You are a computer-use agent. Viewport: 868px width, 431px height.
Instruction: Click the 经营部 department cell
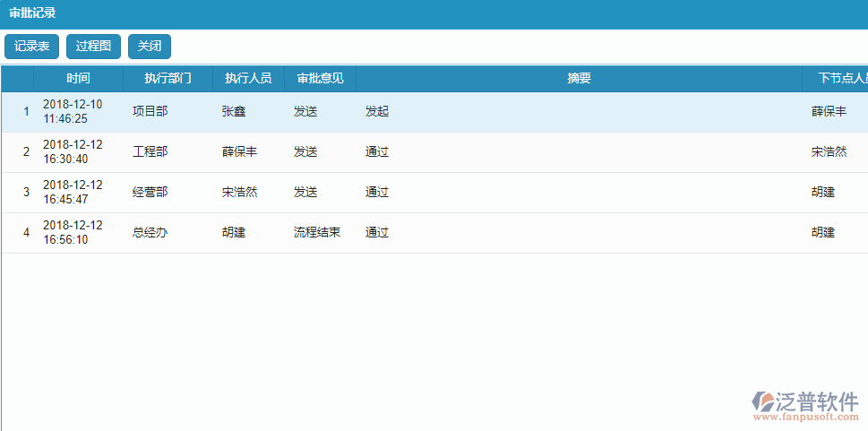(x=150, y=193)
